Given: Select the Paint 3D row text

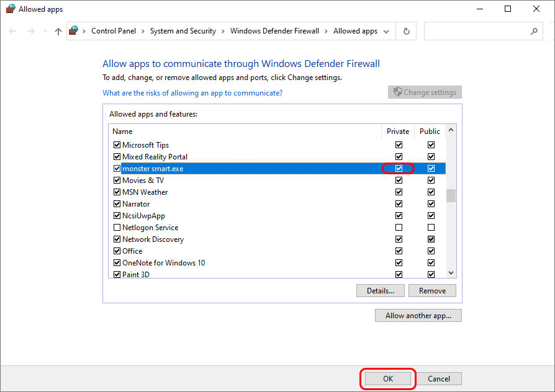Looking at the screenshot, I should coord(136,275).
